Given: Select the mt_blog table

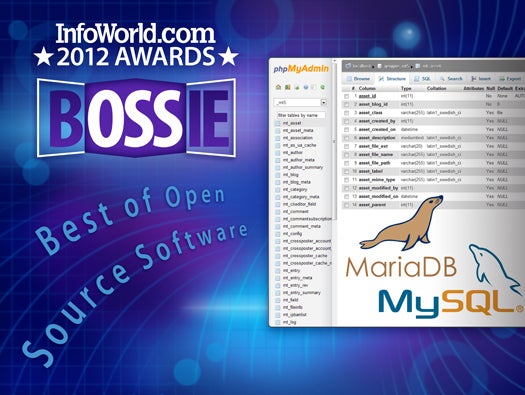Looking at the screenshot, I should tap(291, 175).
